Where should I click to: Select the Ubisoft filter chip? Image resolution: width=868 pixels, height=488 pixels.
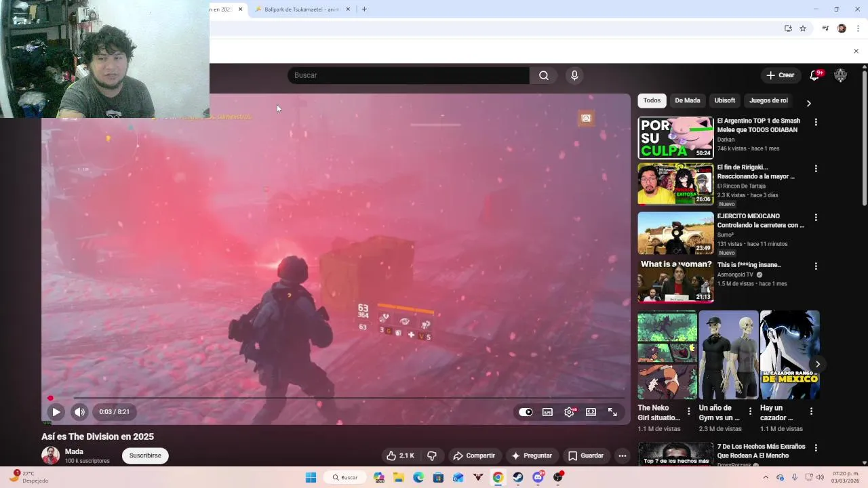pyautogui.click(x=724, y=100)
